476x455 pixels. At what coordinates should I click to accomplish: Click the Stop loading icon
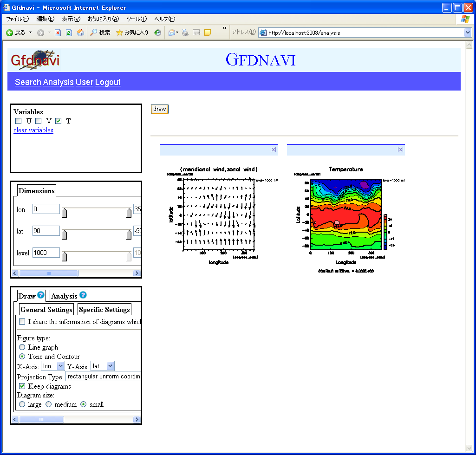click(58, 32)
